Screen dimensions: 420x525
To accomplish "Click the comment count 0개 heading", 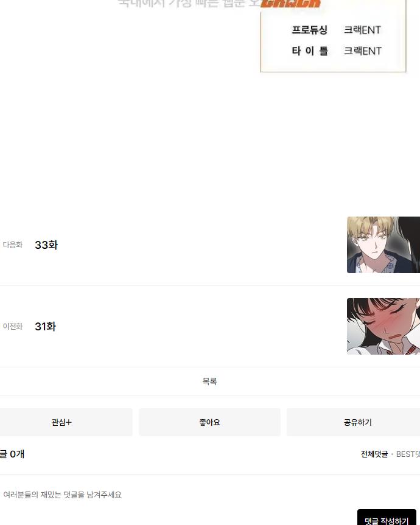I will tap(12, 454).
